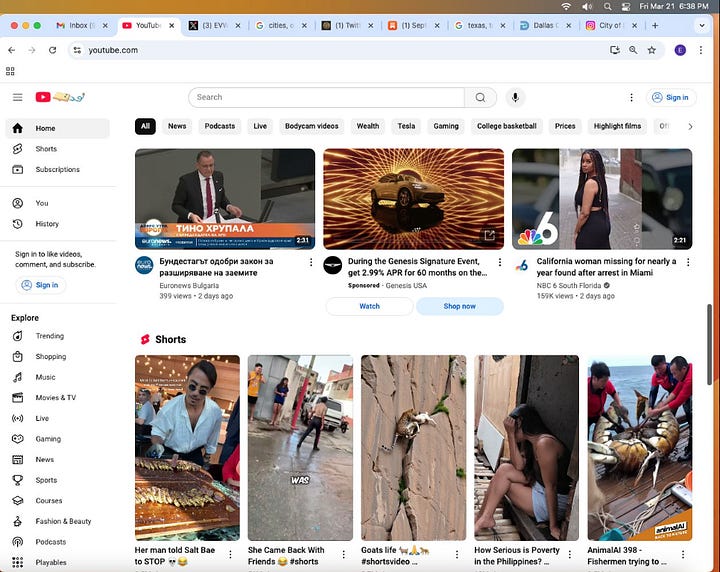Open options for AnimalAI 398 short
The width and height of the screenshot is (720, 572).
click(683, 555)
